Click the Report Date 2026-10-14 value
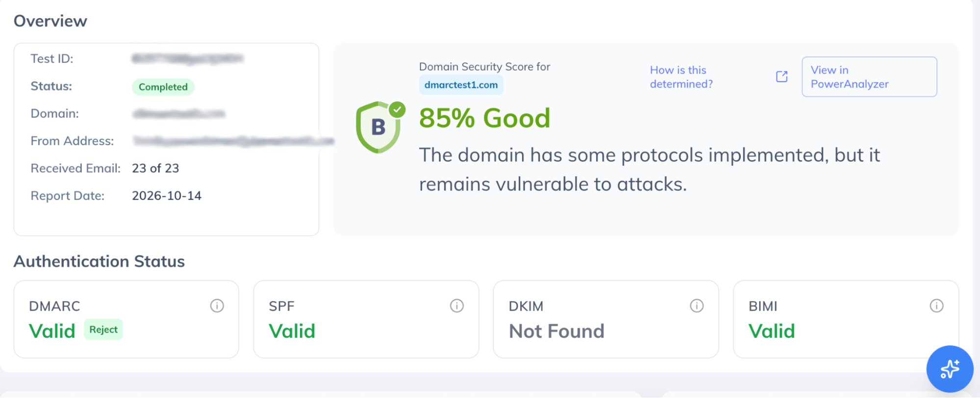The width and height of the screenshot is (980, 398). (167, 196)
